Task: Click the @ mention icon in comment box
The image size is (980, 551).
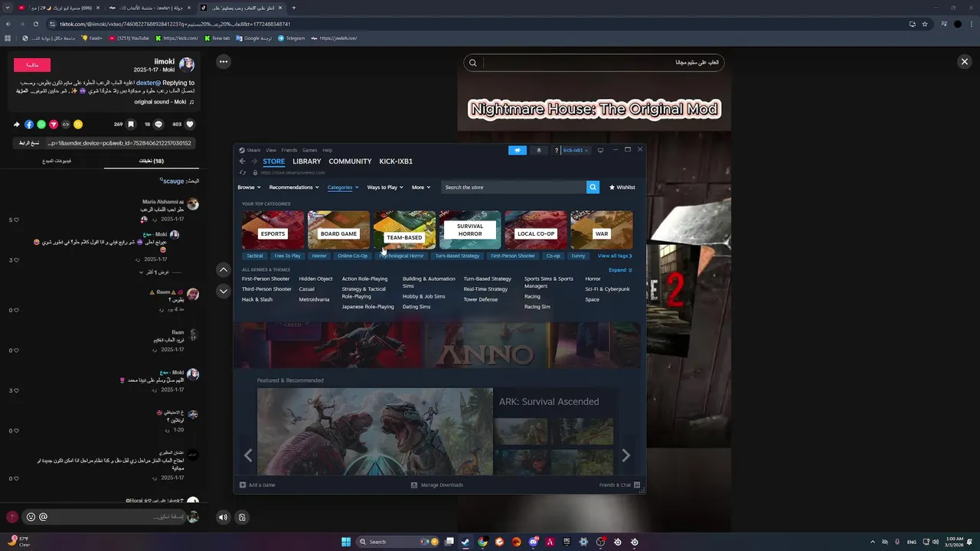Action: click(x=44, y=517)
